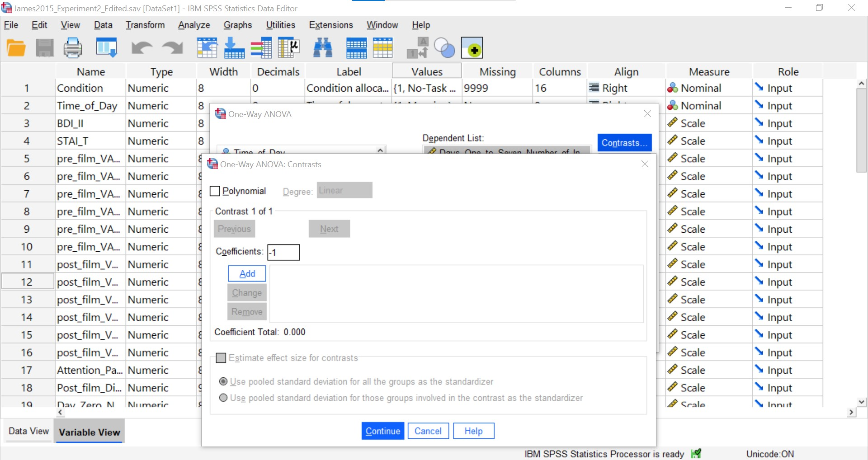The height and width of the screenshot is (460, 868).
Task: Select the Condition variable name cell
Action: click(x=90, y=88)
